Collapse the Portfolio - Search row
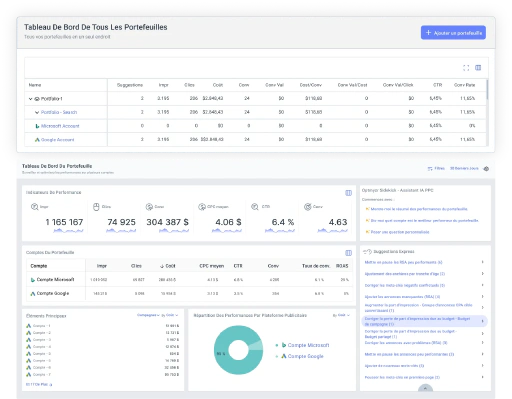 pyautogui.click(x=37, y=112)
